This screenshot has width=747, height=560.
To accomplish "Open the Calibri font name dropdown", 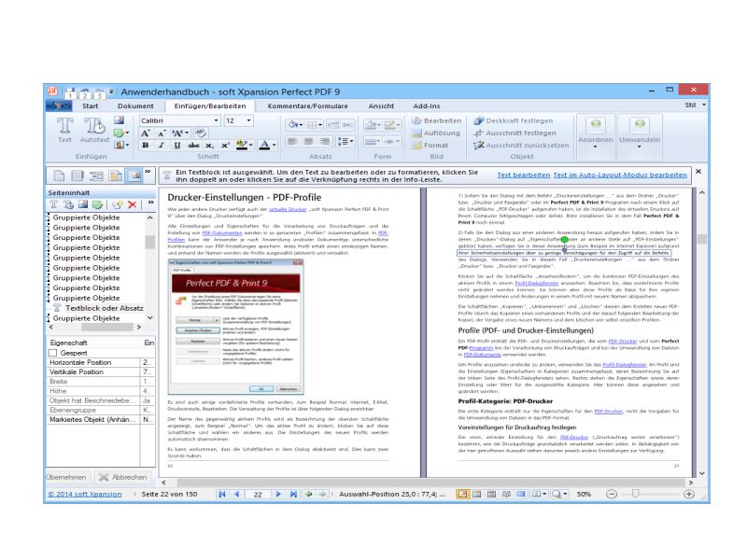I will pos(216,120).
